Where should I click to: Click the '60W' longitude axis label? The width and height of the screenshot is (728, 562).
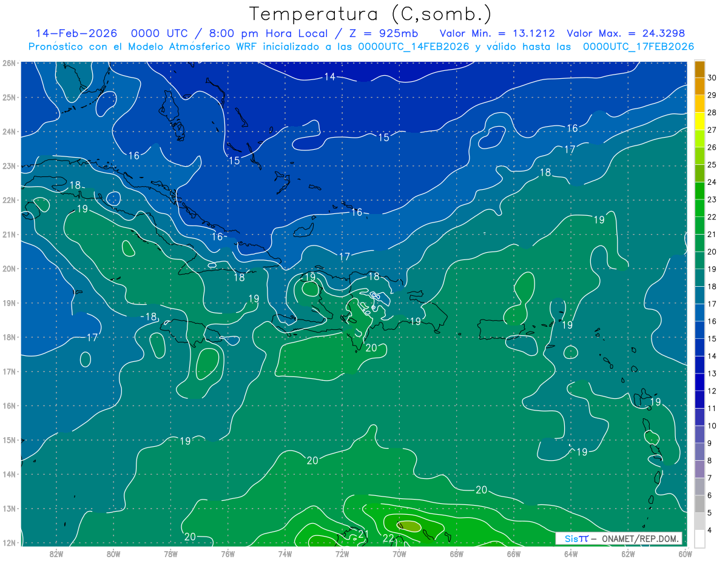684,554
